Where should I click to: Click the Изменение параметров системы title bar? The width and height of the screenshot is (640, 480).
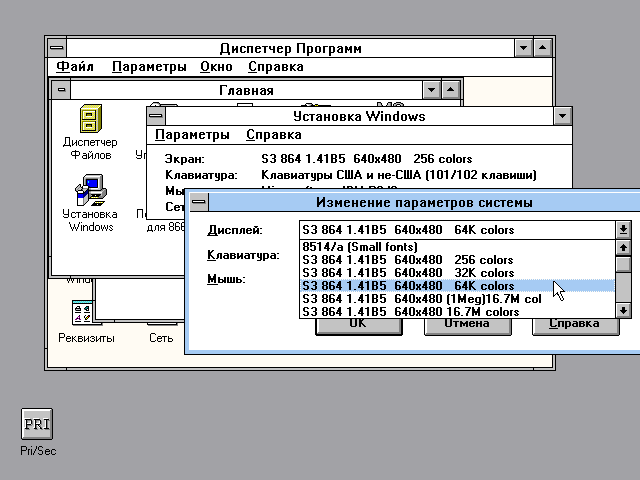424,202
